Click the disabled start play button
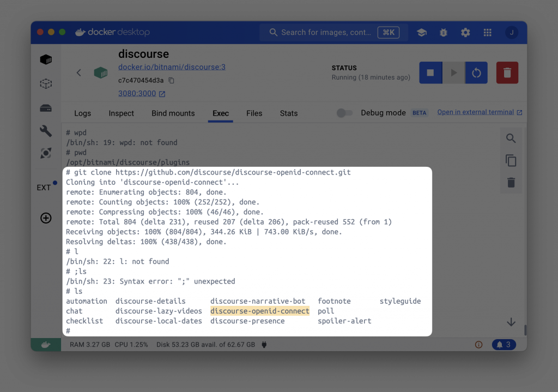The height and width of the screenshot is (392, 558). (453, 73)
